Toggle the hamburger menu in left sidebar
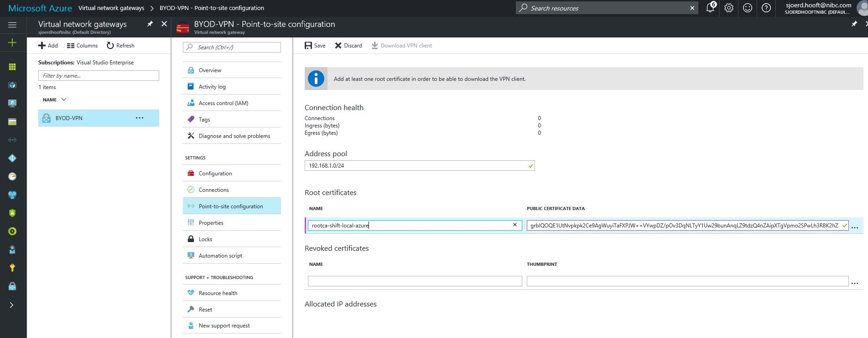 tap(12, 25)
